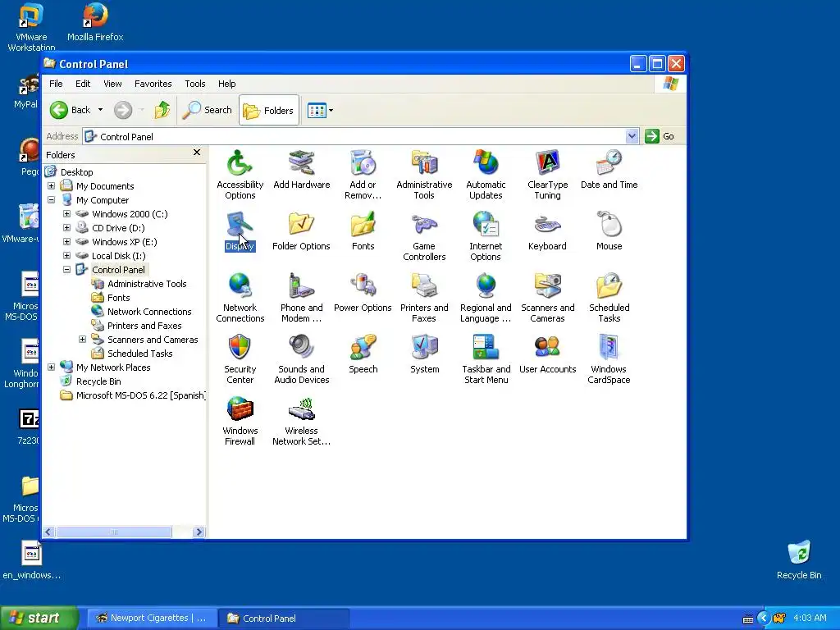The width and height of the screenshot is (840, 630).
Task: Open Security Center icon
Action: 240,359
